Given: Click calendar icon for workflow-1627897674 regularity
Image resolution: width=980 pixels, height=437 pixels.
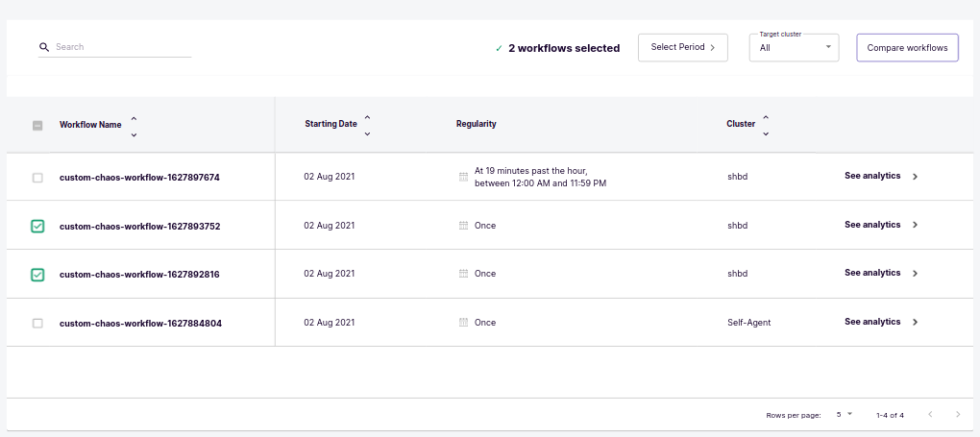Looking at the screenshot, I should click(x=463, y=177).
